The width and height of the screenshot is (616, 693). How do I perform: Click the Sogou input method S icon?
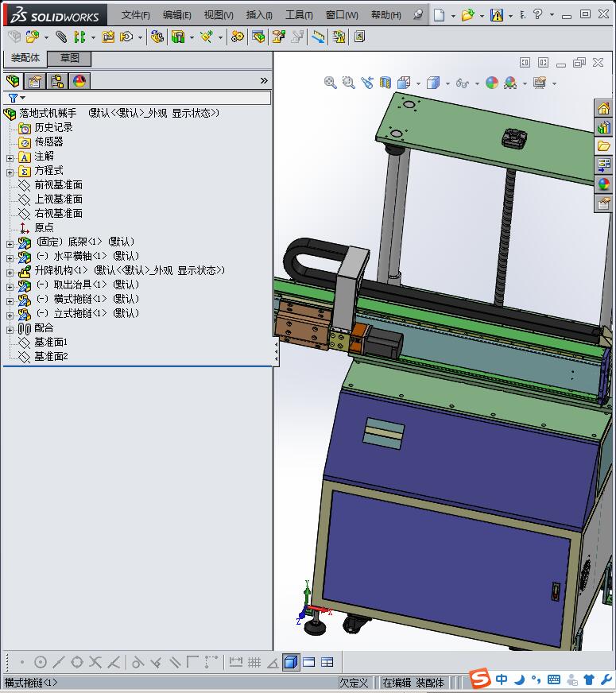(x=480, y=679)
